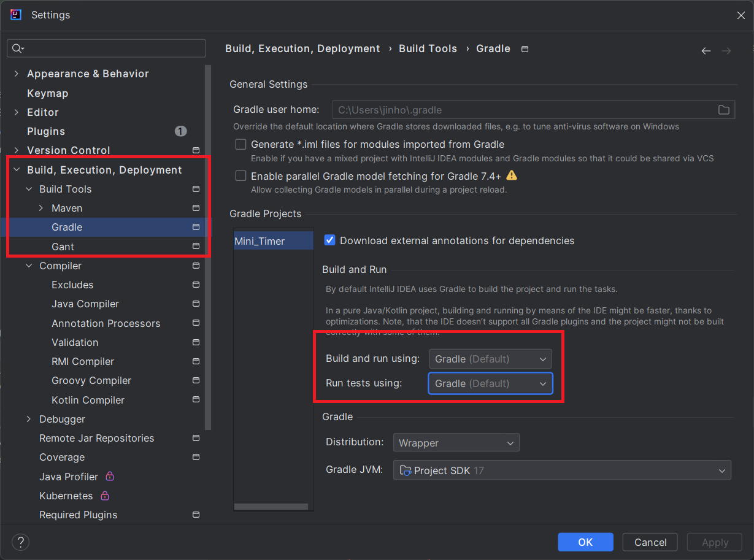Click the Cancel button
754x560 pixels.
click(650, 542)
